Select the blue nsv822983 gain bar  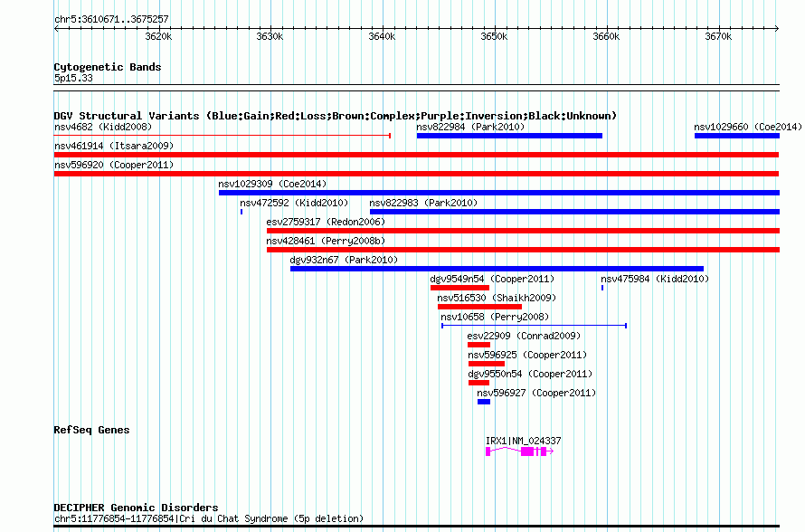click(574, 212)
